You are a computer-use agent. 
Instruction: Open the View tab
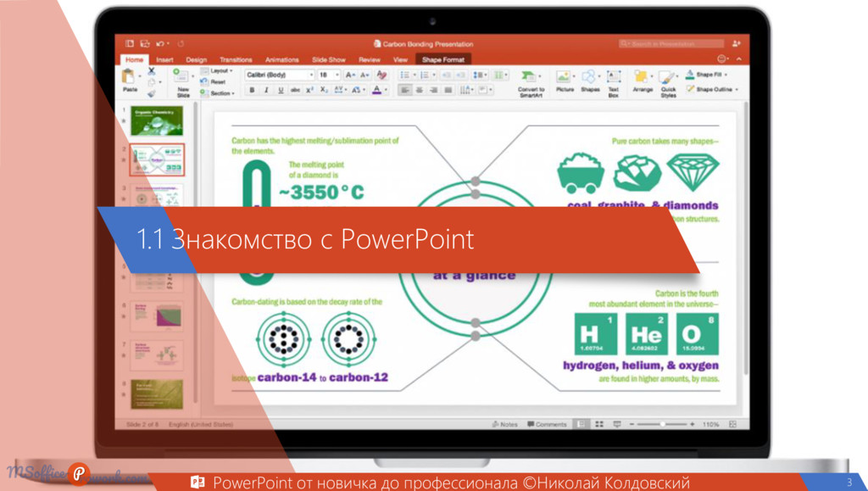[x=400, y=59]
